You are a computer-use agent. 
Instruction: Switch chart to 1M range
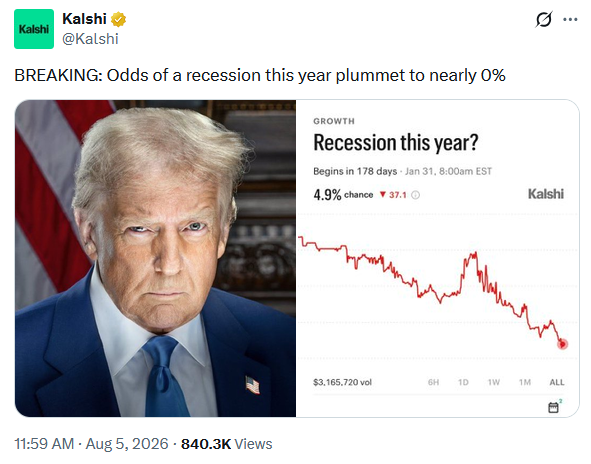click(x=525, y=382)
